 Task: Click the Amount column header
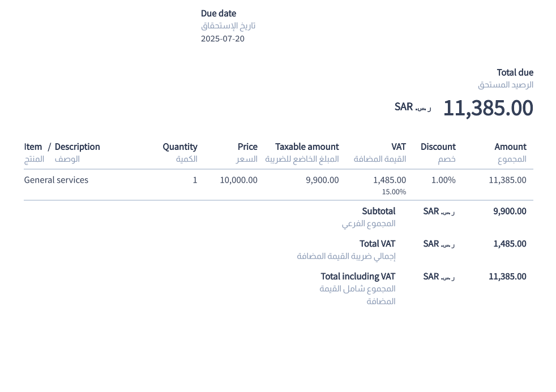[x=510, y=147]
